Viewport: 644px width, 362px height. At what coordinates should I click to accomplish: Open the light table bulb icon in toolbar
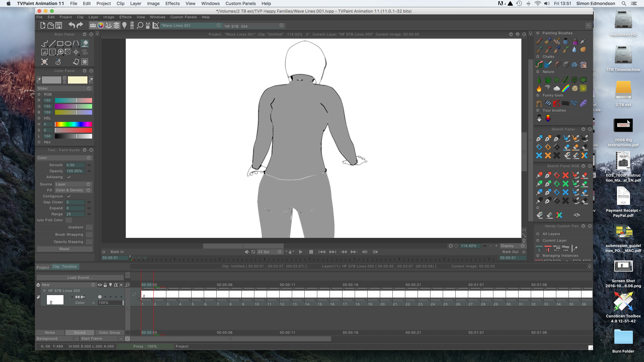(124, 25)
